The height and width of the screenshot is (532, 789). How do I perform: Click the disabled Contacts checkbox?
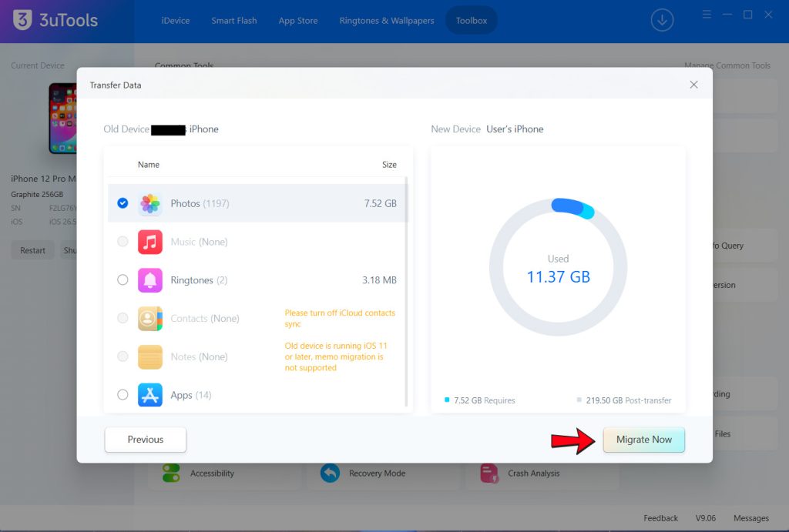tap(123, 318)
